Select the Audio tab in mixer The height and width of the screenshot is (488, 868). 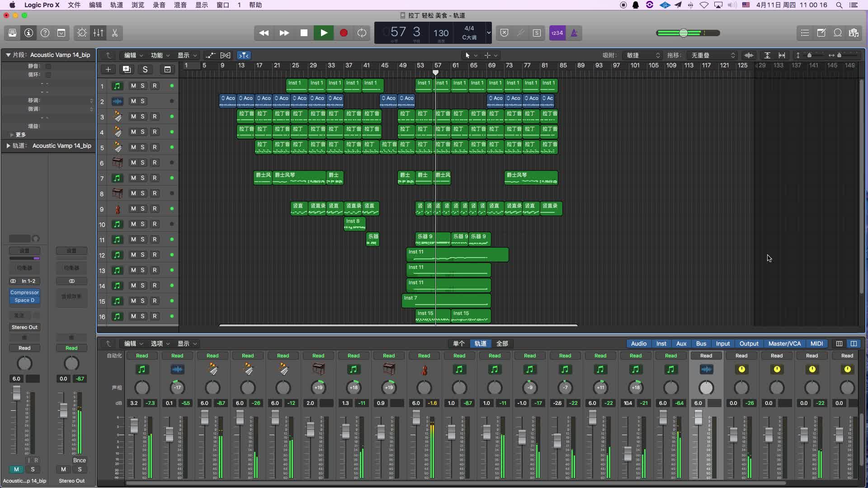[x=638, y=343]
